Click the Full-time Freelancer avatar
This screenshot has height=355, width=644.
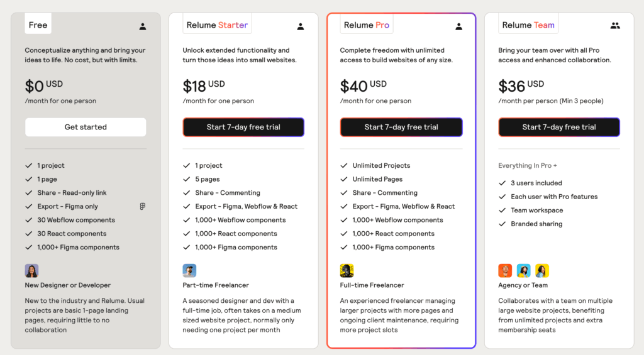pyautogui.click(x=347, y=271)
